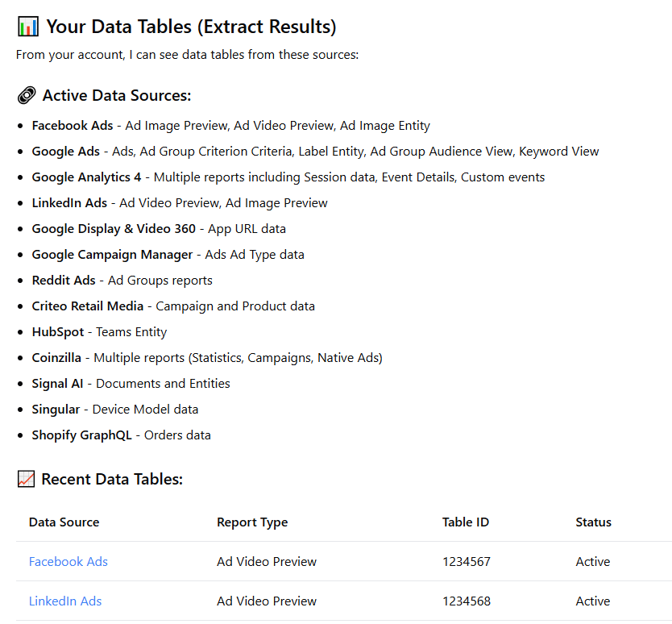This screenshot has width=672, height=624.
Task: Click the Data Source column header
Action: coord(64,522)
